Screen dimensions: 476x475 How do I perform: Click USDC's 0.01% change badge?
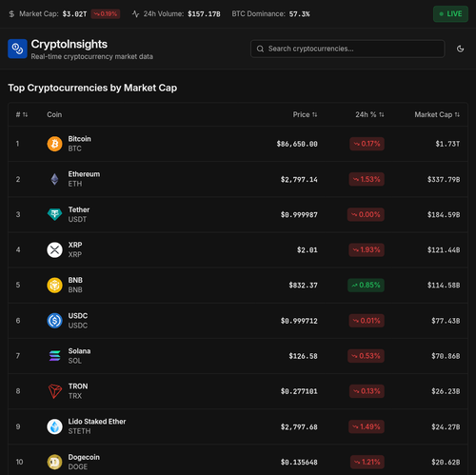tap(367, 321)
